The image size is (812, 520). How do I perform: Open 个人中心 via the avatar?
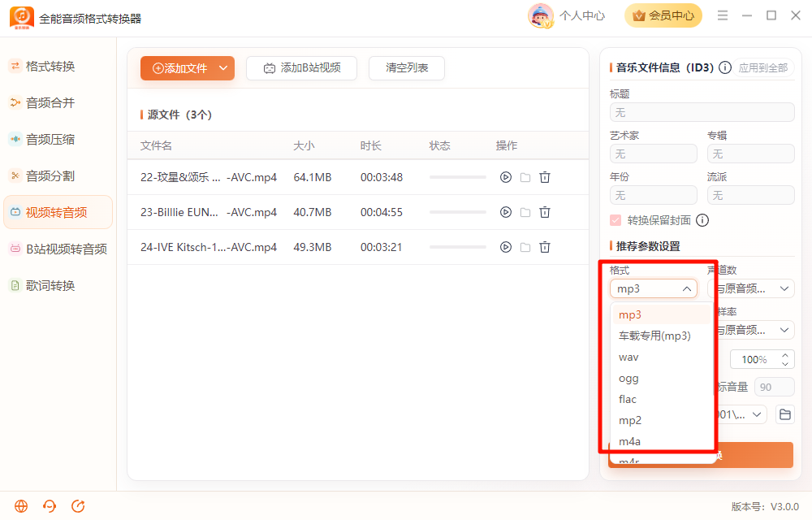[x=540, y=15]
